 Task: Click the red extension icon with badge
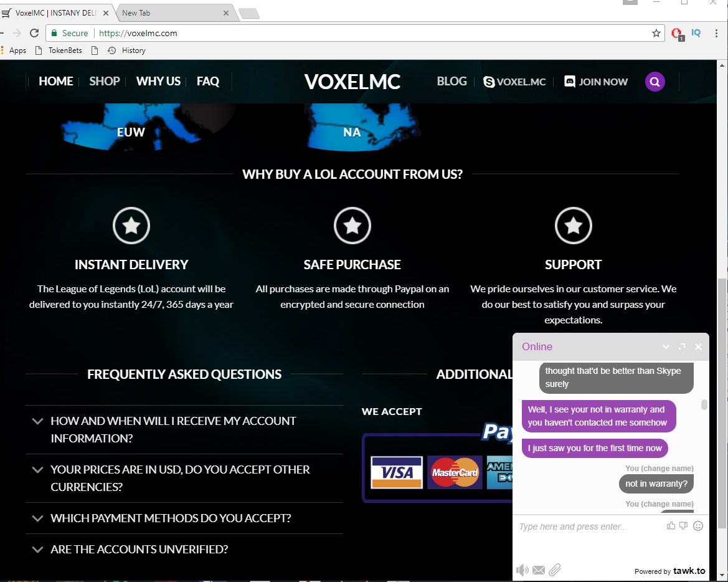coord(677,34)
